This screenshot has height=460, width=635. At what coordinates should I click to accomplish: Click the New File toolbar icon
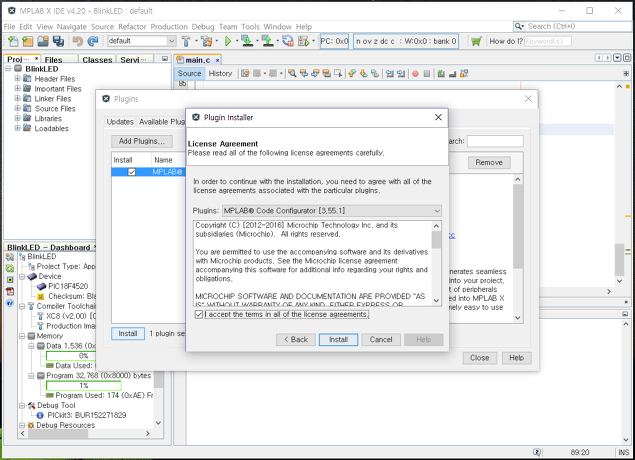tap(13, 41)
